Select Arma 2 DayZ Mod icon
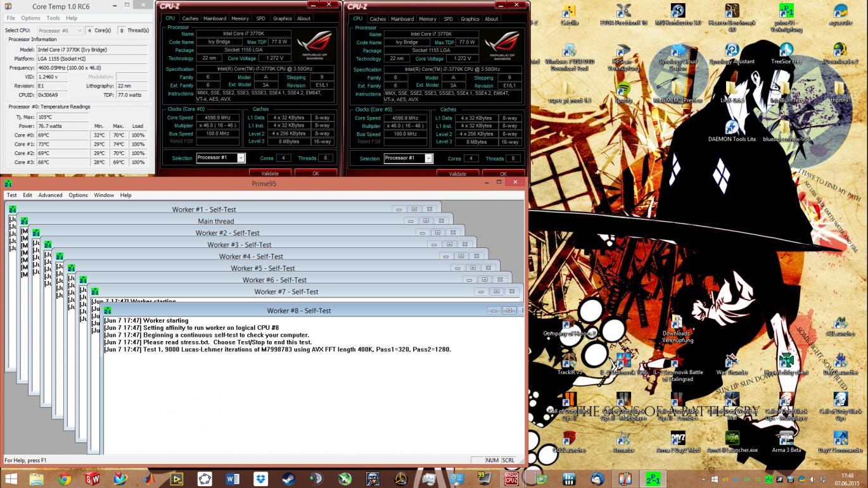The image size is (868, 488). click(x=677, y=441)
